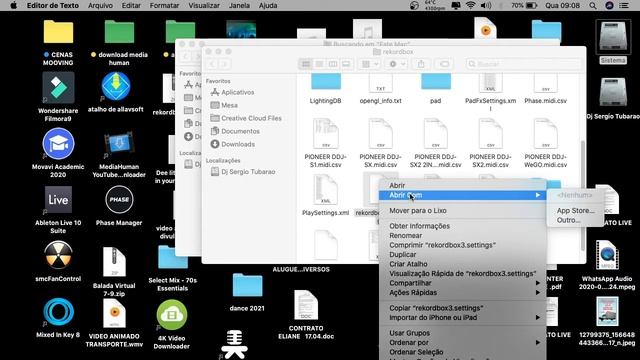Select PIONEER DDJ-SX2.midi.csv file
The height and width of the screenshot is (360, 640).
tap(490, 133)
